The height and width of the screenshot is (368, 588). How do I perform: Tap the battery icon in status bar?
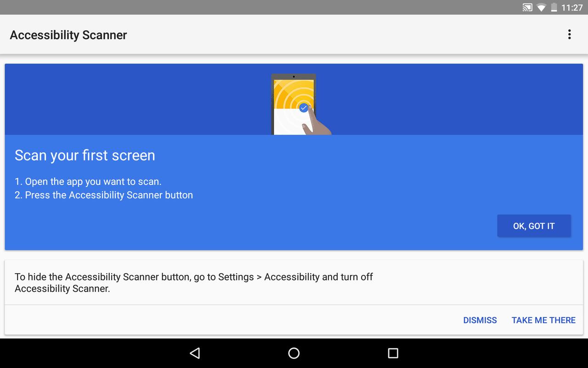point(554,7)
